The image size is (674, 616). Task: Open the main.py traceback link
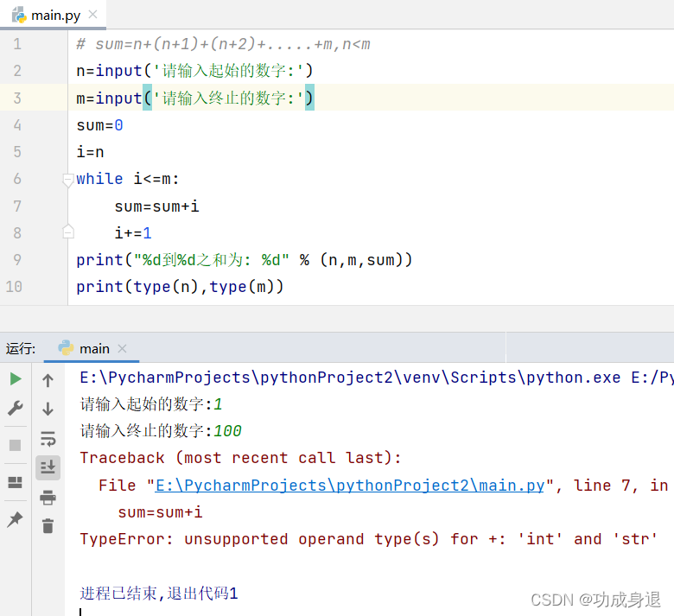tap(349, 486)
